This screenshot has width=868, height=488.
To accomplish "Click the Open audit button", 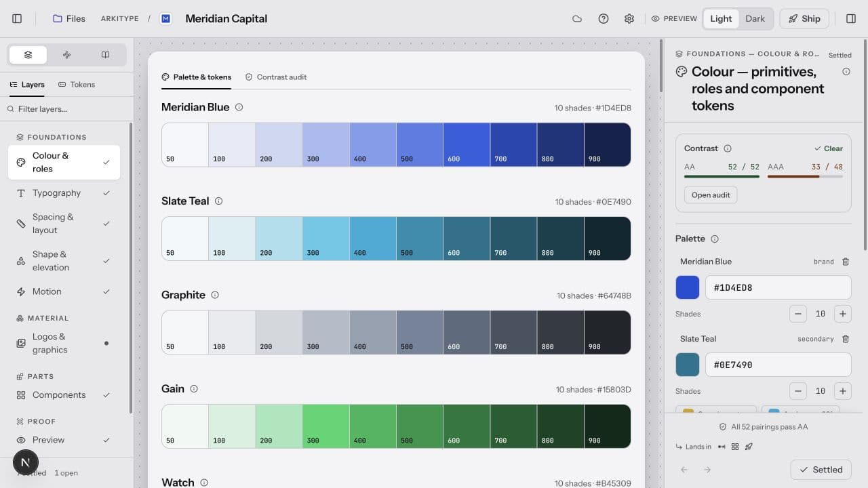I will coord(711,195).
